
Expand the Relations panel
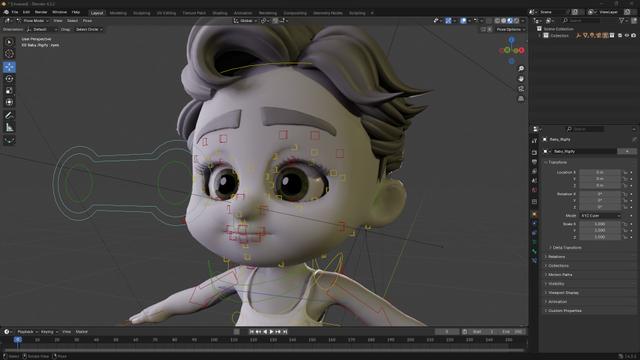(x=557, y=257)
